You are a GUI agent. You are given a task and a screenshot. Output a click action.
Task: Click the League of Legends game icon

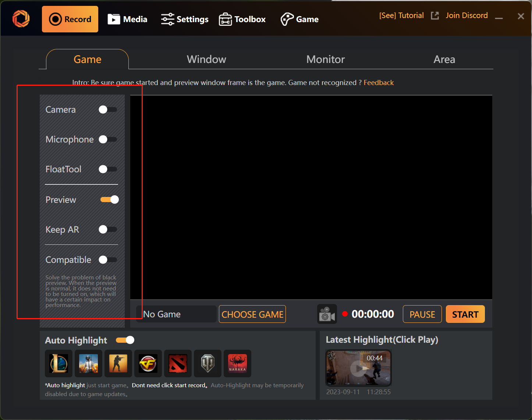pyautogui.click(x=58, y=363)
